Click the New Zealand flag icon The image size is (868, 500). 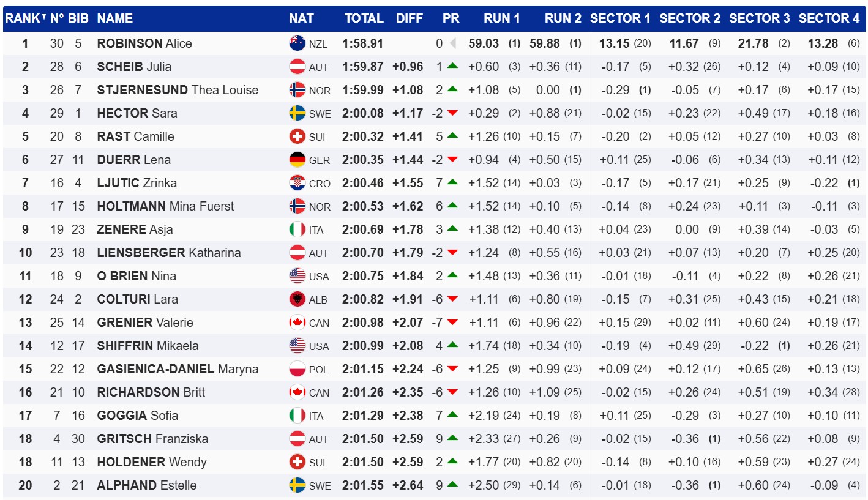[x=297, y=43]
